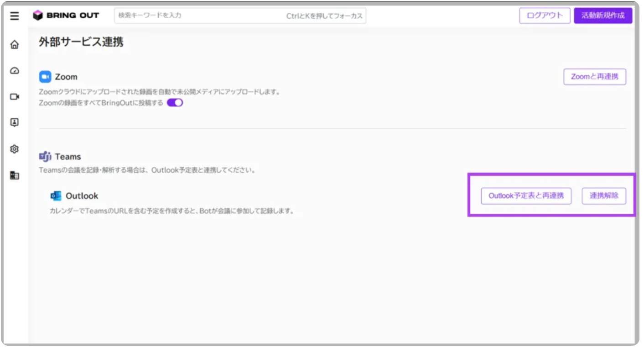Open the dashboard gauge sidebar icon
The width and height of the screenshot is (644, 348).
click(15, 71)
